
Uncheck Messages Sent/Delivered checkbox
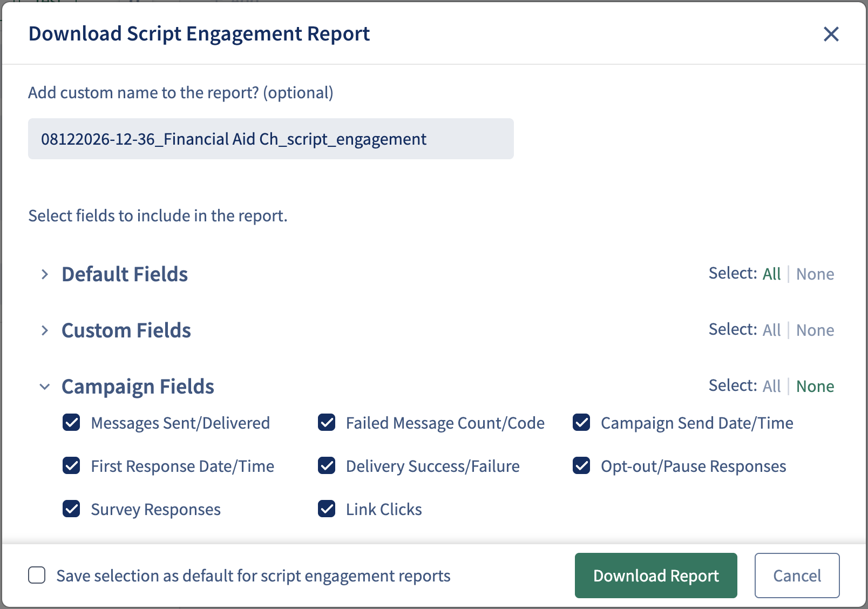pyautogui.click(x=71, y=422)
